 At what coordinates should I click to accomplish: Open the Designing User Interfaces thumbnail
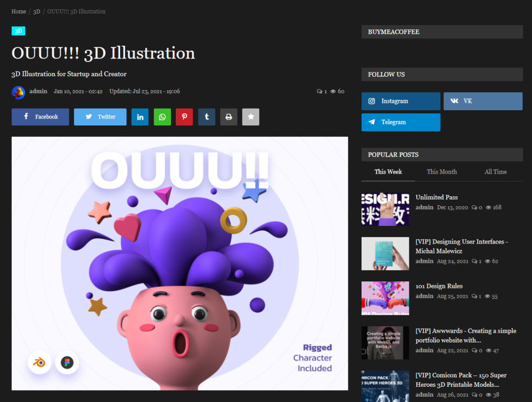tap(385, 253)
